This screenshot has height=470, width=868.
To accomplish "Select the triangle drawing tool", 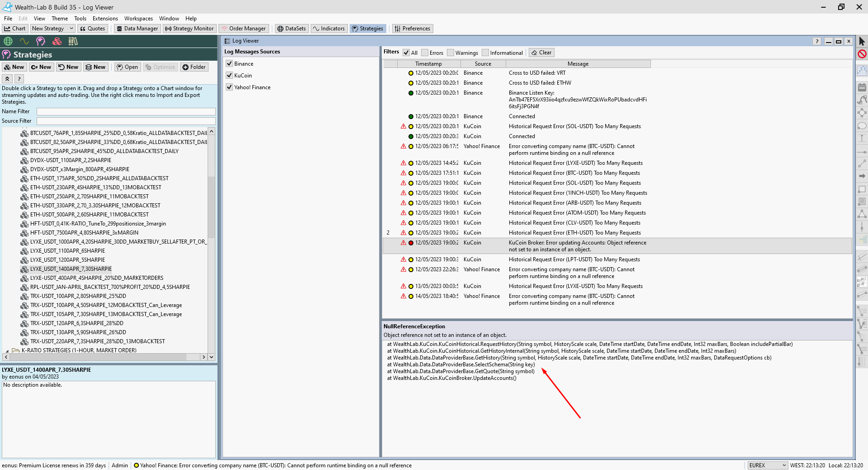I will coord(862,214).
